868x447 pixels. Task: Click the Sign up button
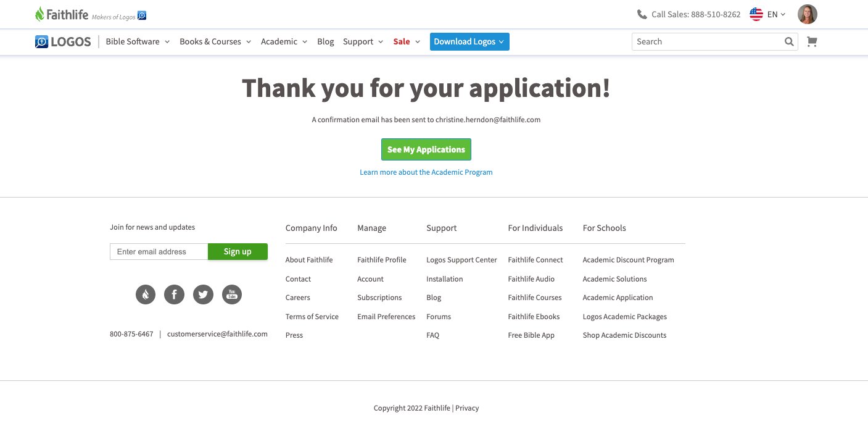(x=238, y=251)
